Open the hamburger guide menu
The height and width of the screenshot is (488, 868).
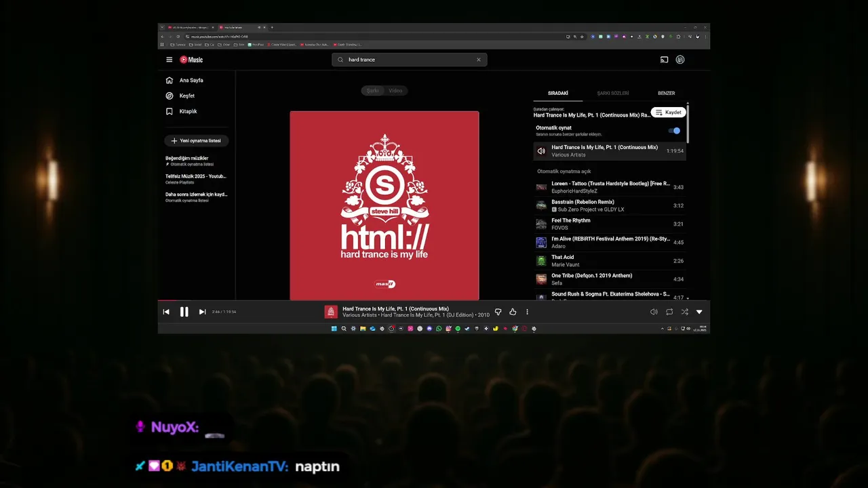click(x=169, y=60)
